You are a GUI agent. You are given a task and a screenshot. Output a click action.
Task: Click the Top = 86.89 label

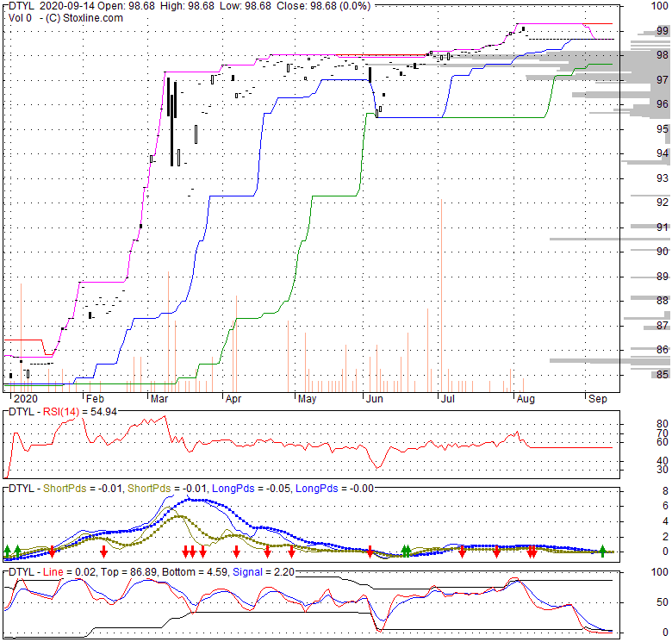click(x=109, y=572)
